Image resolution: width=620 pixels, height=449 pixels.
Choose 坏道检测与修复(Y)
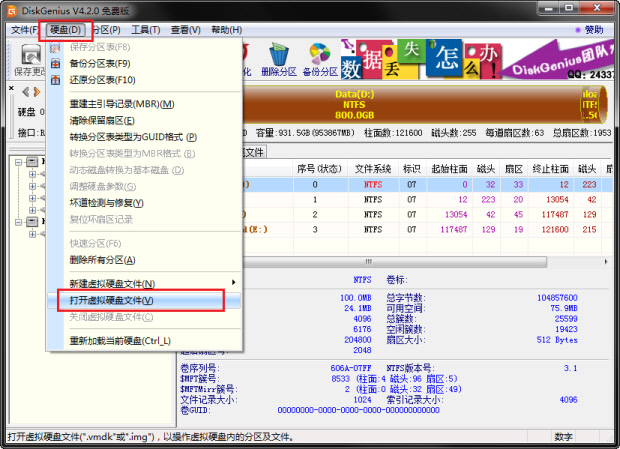144,203
